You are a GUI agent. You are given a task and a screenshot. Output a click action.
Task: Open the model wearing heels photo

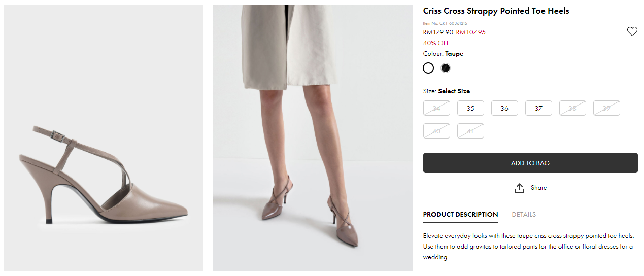[x=313, y=138]
